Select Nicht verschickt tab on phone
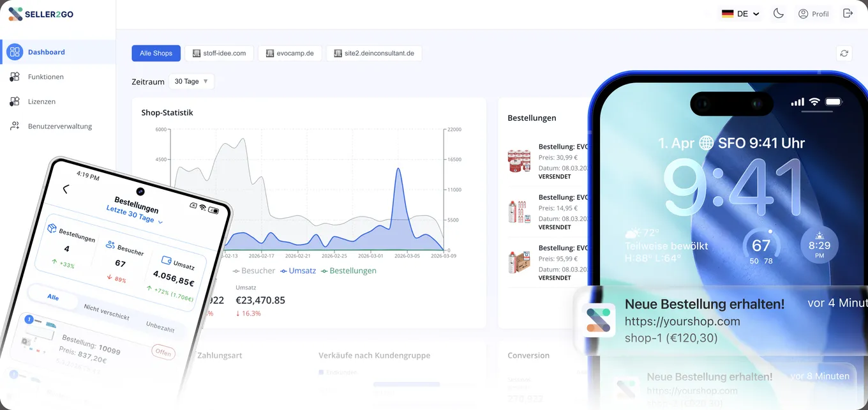Viewport: 868px width, 410px height. point(107,312)
